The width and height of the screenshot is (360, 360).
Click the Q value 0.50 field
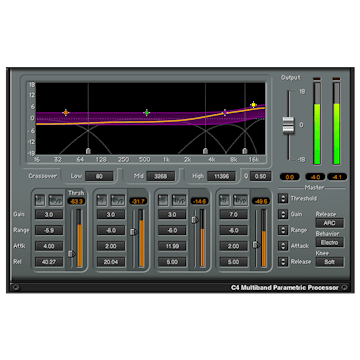coord(261,176)
